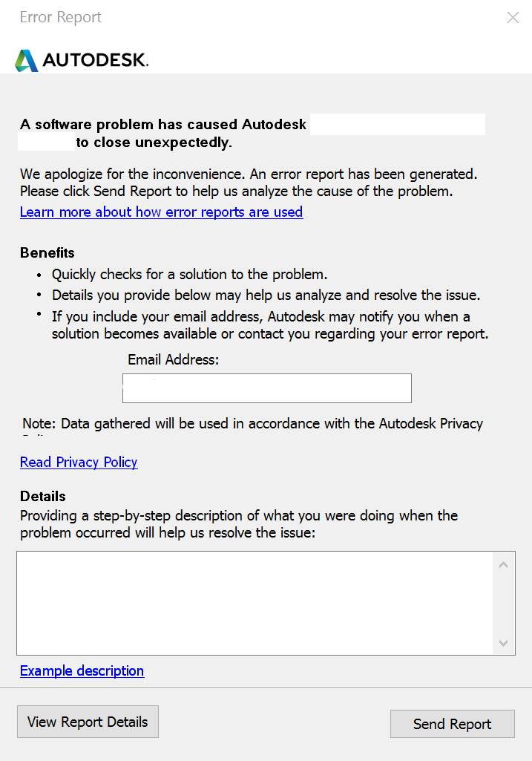Viewport: 532px width, 761px height.
Task: Click the Benefits section heading
Action: click(x=47, y=253)
